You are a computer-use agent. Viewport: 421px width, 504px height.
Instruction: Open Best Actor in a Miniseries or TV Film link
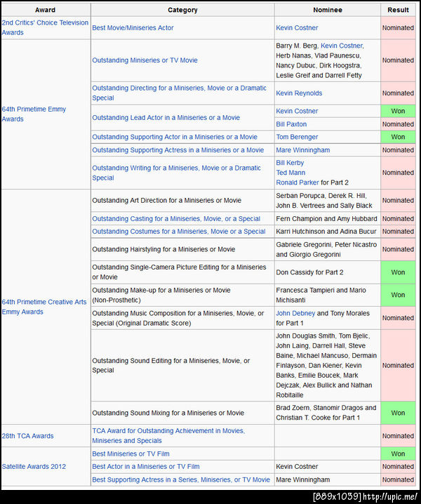pyautogui.click(x=145, y=467)
